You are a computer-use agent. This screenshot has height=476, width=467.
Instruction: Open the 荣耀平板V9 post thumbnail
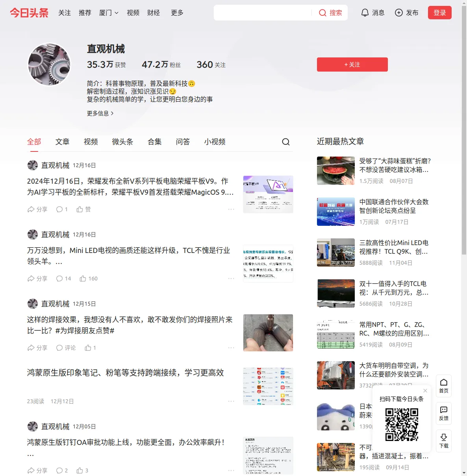click(x=268, y=194)
